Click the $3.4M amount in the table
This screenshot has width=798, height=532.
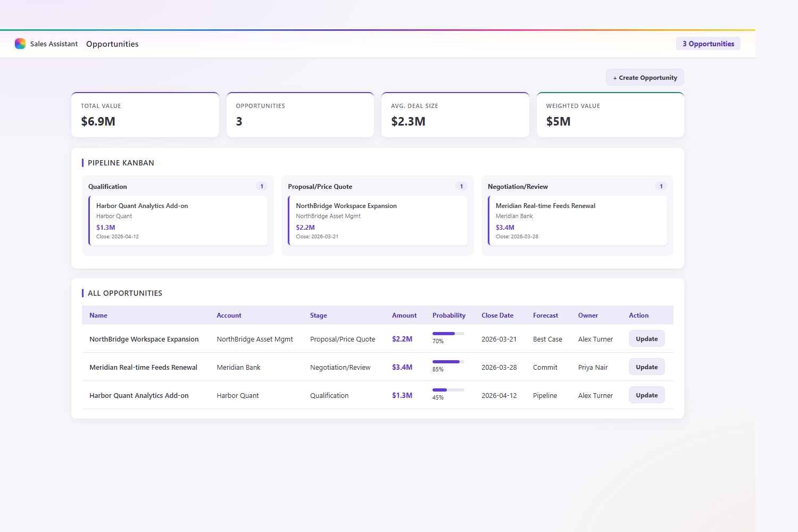pyautogui.click(x=402, y=367)
